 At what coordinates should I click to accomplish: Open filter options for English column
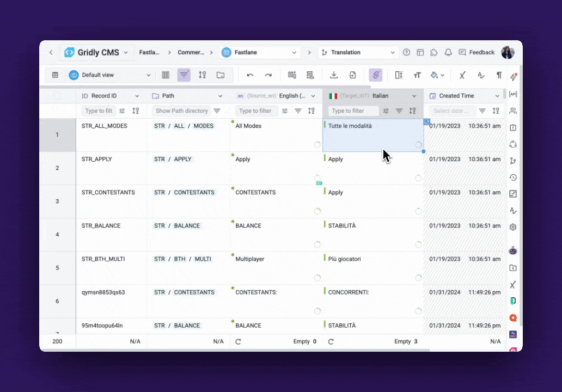click(x=285, y=111)
